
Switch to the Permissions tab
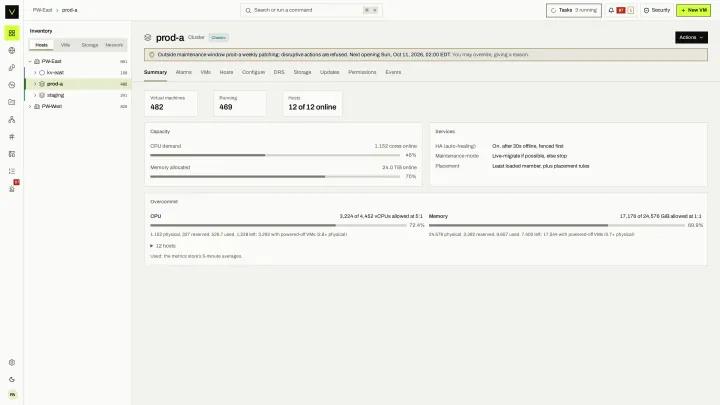(362, 72)
